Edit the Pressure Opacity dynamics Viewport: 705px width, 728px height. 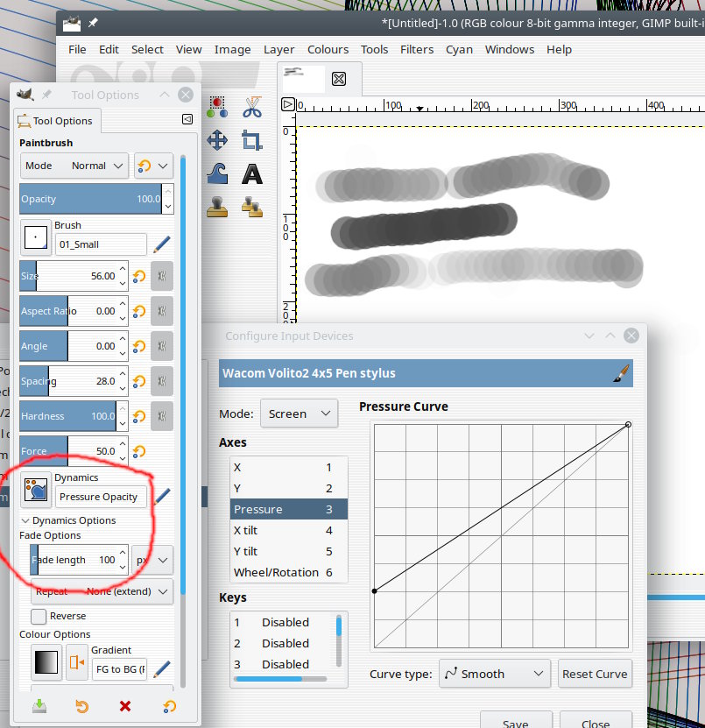pos(162,497)
